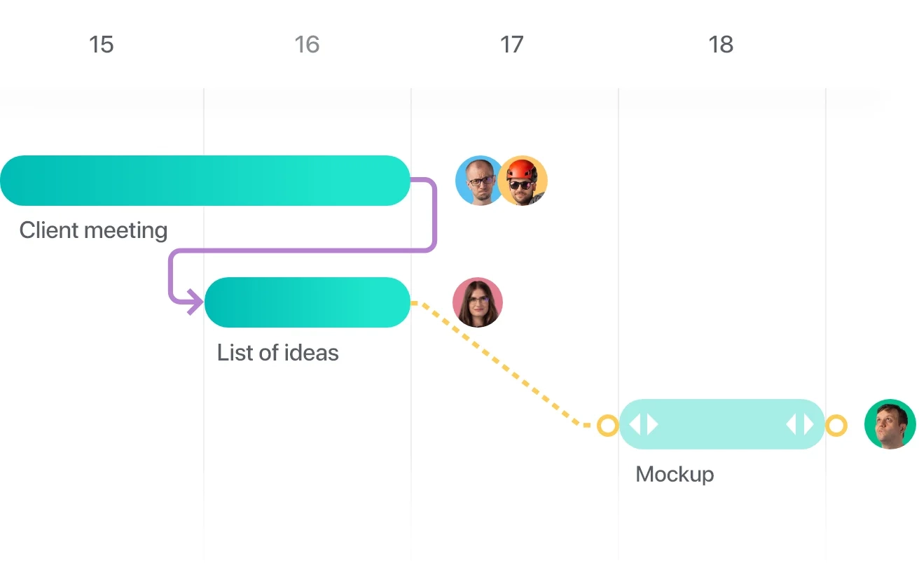
Task: Select the Client meeting task bar
Action: pyautogui.click(x=205, y=181)
